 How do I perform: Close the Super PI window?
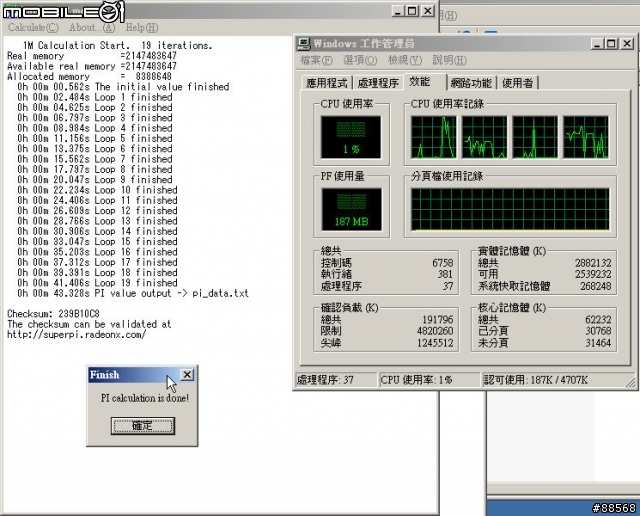(x=427, y=11)
